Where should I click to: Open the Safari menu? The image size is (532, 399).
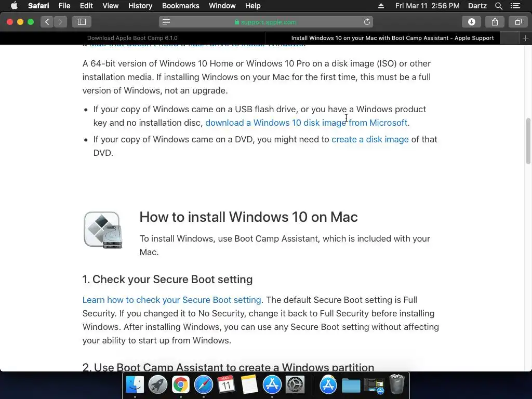pyautogui.click(x=38, y=6)
